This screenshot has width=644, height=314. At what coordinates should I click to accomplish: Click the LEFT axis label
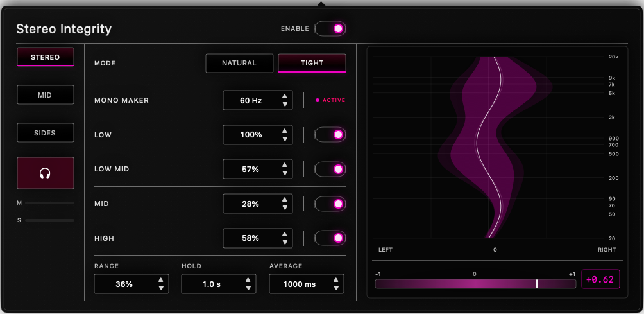[386, 250]
